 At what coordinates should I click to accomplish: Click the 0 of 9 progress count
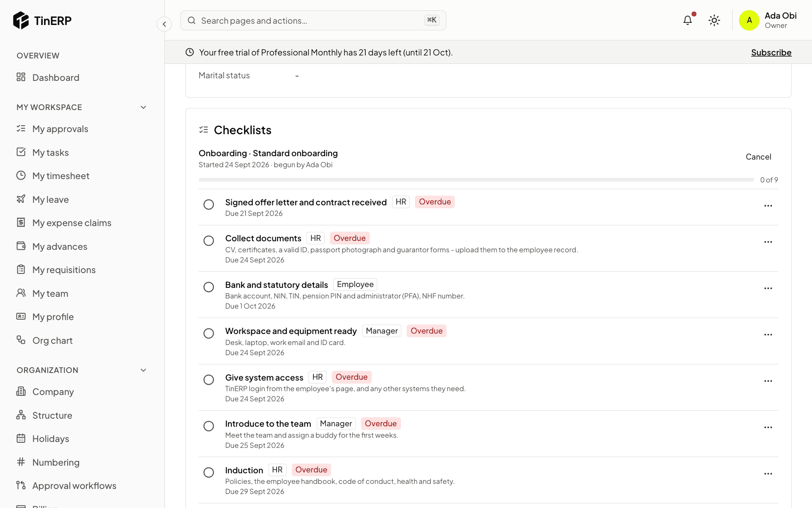(769, 180)
